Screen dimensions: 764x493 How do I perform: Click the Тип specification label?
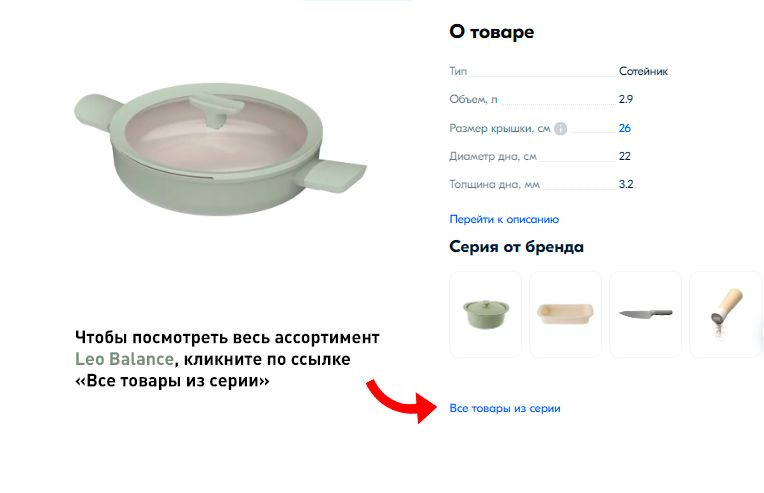coord(458,71)
